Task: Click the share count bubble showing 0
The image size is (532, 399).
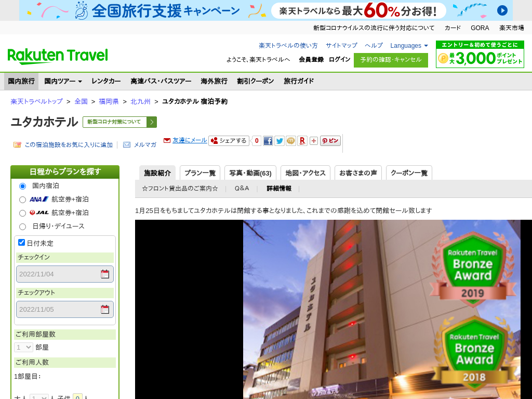Action: pos(257,141)
